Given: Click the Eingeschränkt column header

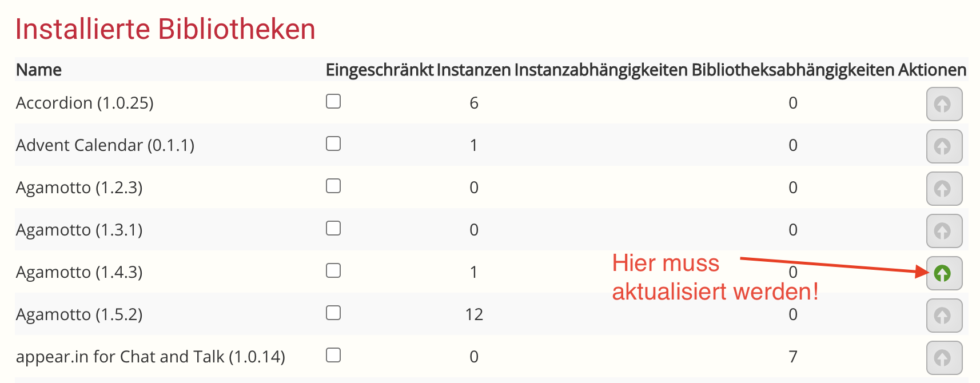Looking at the screenshot, I should pyautogui.click(x=379, y=70).
